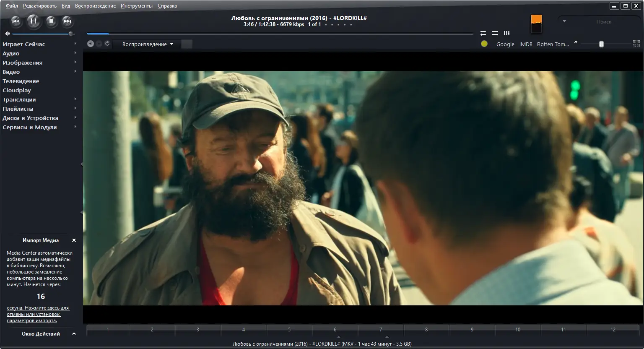
Task: Click the import cancel settings link
Action: pos(38,314)
